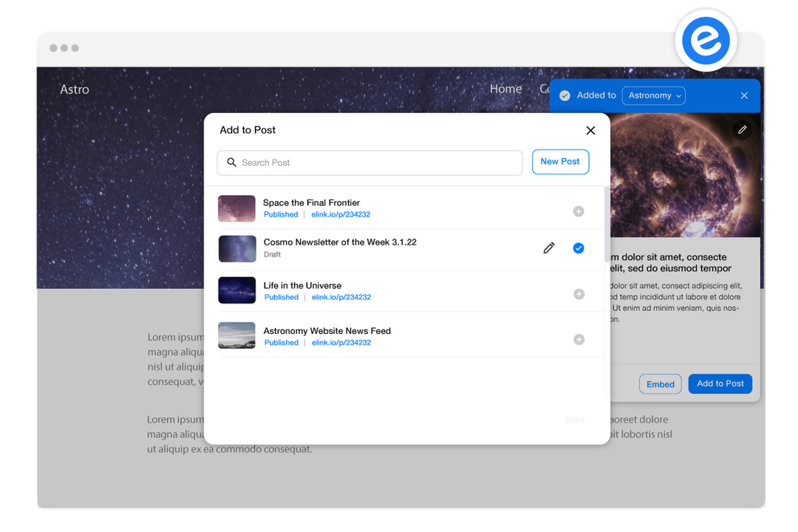Edit the Cosmo Newsletter draft via pencil icon

(x=549, y=248)
